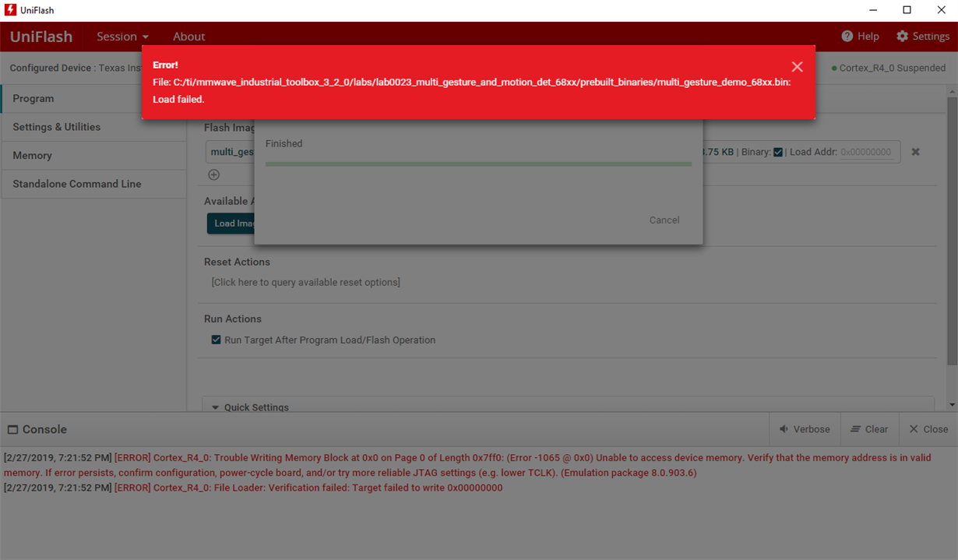Click the Cortex_R4_0 Suspended status
958x560 pixels.
point(888,68)
